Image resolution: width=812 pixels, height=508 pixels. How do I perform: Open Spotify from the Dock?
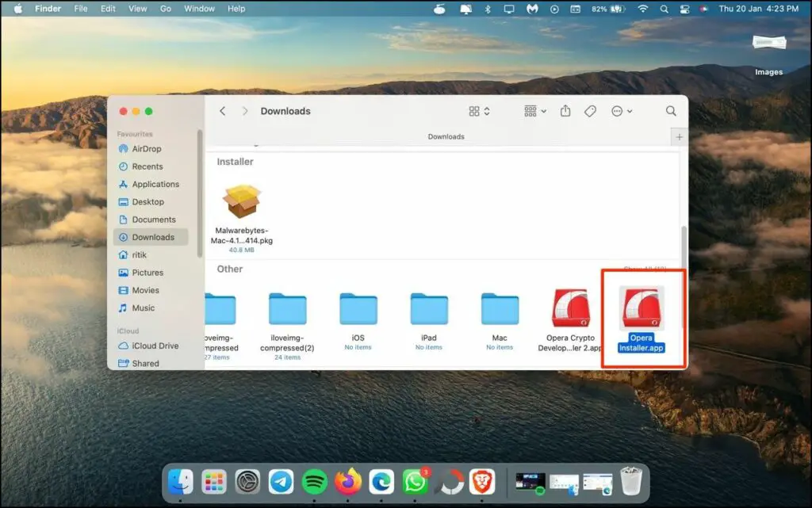tap(314, 482)
